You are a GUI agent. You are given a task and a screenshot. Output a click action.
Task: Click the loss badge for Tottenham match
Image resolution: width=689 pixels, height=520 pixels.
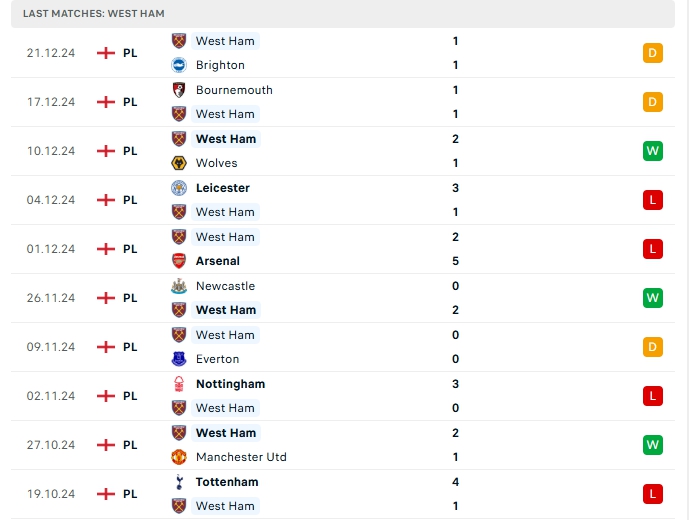click(x=653, y=494)
